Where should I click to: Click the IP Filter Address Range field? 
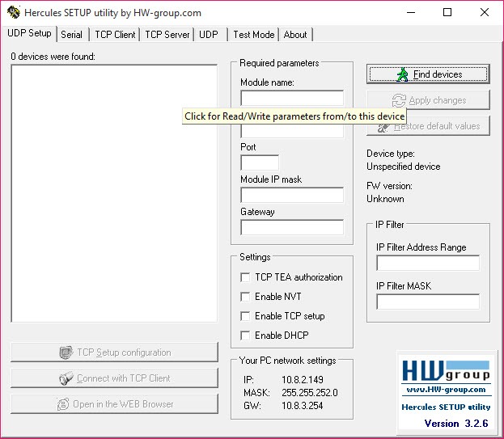tap(428, 263)
